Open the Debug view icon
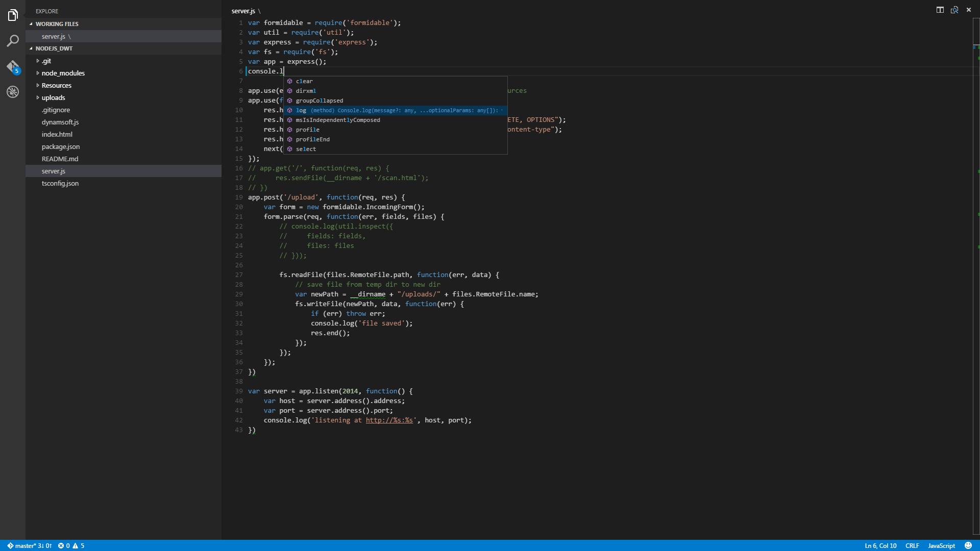This screenshot has width=980, height=551. [x=13, y=92]
